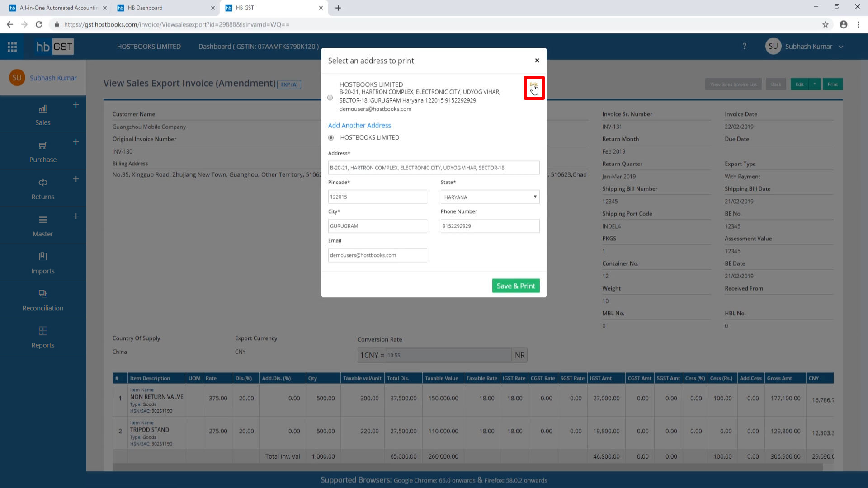Open the State dropdown showing HARYANA
Screen dimensions: 868x488
(490, 197)
